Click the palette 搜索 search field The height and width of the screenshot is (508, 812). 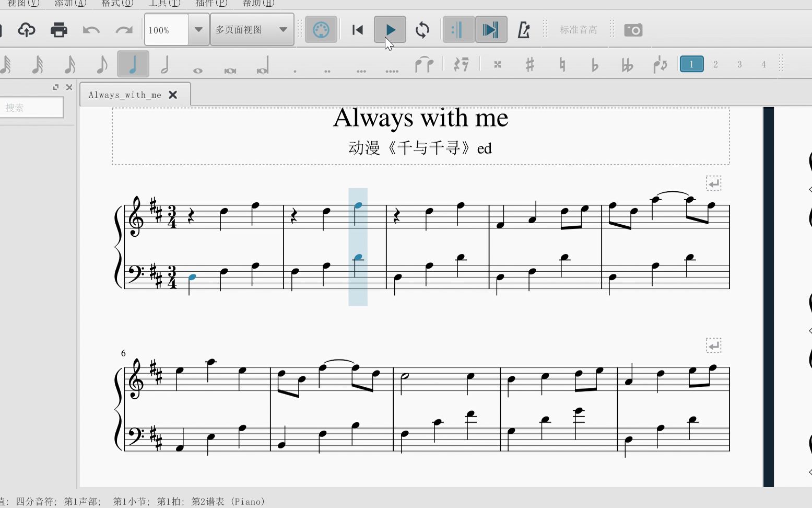tap(30, 108)
